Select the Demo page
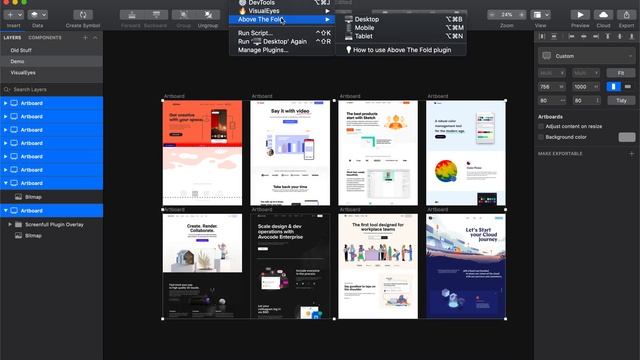 coord(51,61)
